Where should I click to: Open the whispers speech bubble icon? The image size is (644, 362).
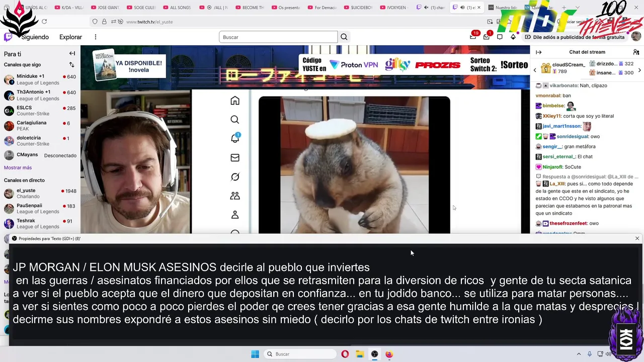click(500, 37)
